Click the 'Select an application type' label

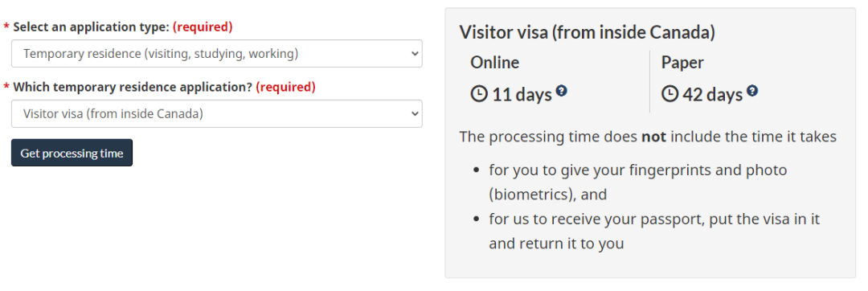click(92, 27)
